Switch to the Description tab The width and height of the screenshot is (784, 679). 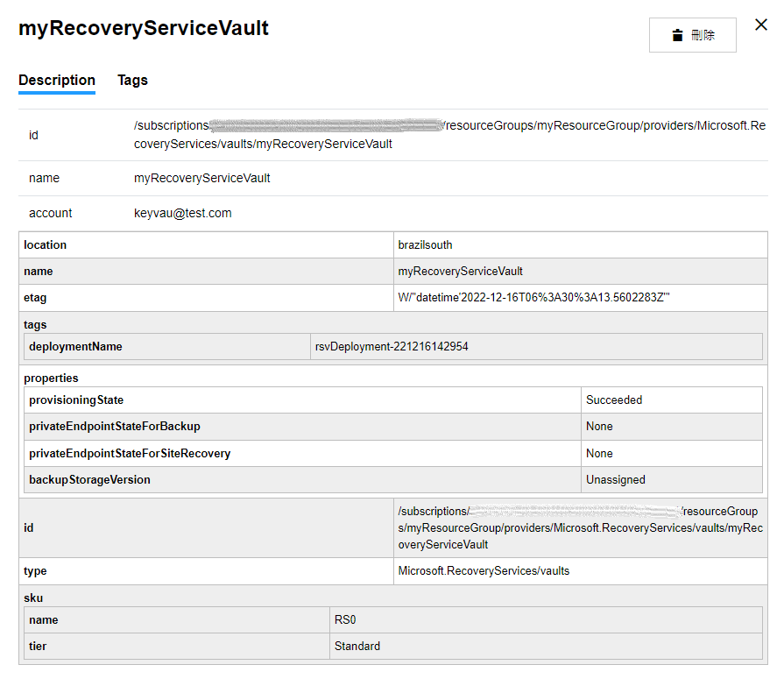pyautogui.click(x=57, y=80)
